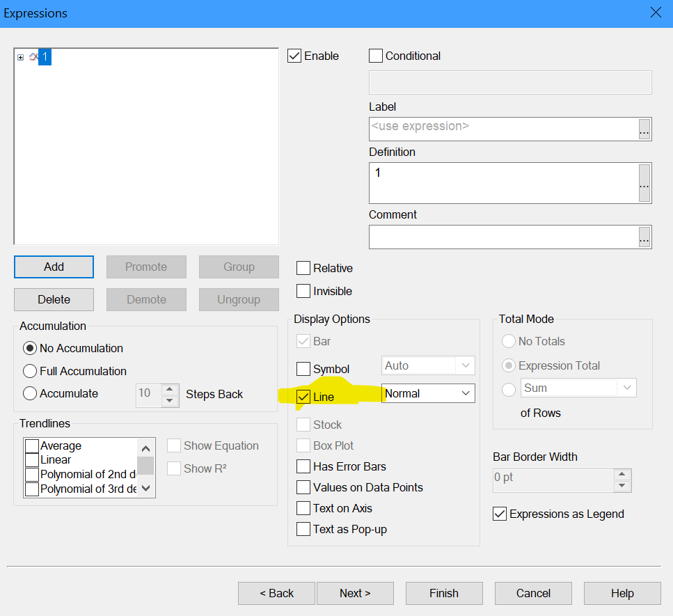The height and width of the screenshot is (616, 673).
Task: Increase Bar Border Width value
Action: pos(622,474)
